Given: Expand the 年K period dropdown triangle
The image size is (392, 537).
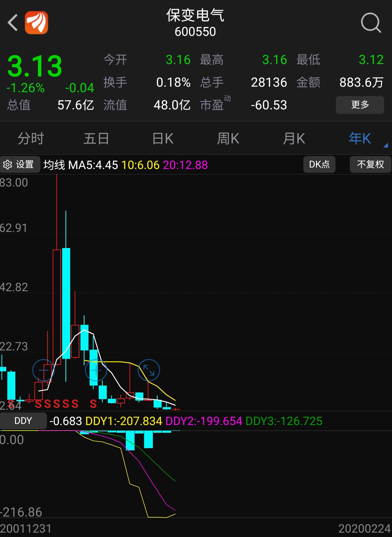Looking at the screenshot, I should coord(386,146).
